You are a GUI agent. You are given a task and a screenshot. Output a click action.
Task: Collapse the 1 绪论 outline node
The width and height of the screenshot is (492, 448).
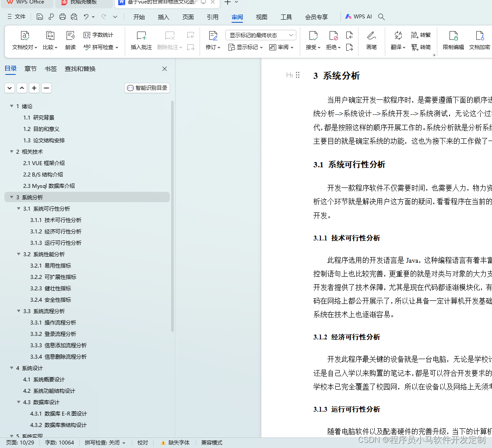point(12,106)
